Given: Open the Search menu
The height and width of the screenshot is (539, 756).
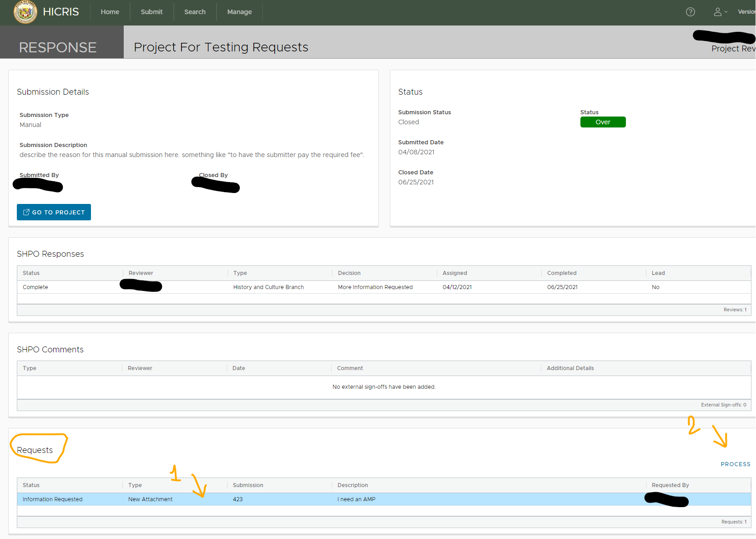Looking at the screenshot, I should (x=195, y=12).
